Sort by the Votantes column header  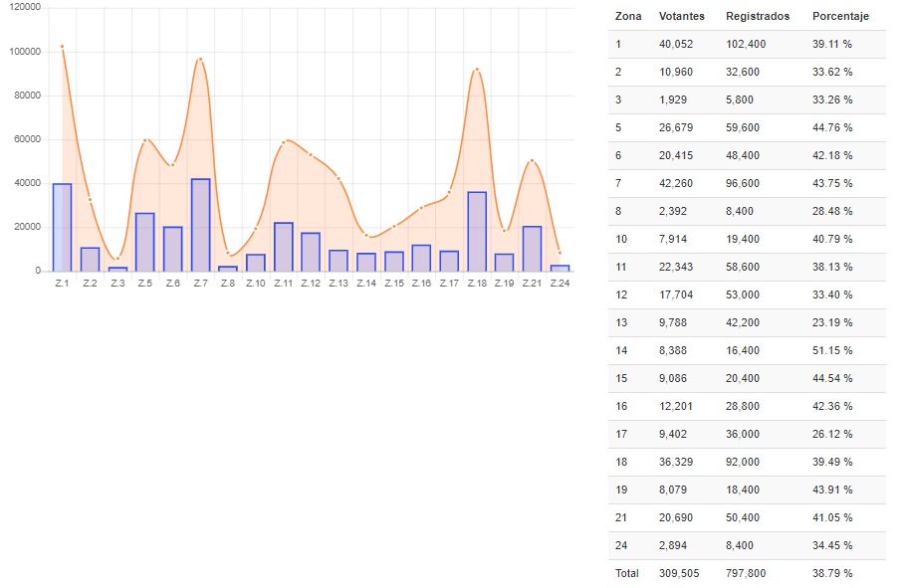coord(681,17)
